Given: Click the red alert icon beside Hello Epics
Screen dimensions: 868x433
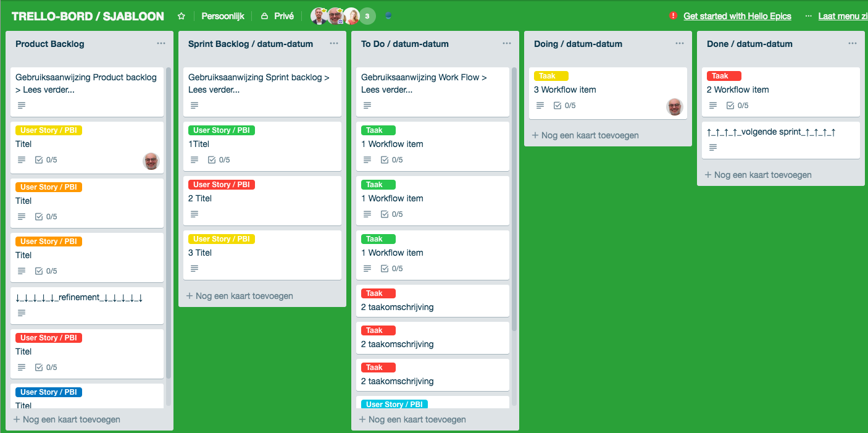Looking at the screenshot, I should coord(673,16).
